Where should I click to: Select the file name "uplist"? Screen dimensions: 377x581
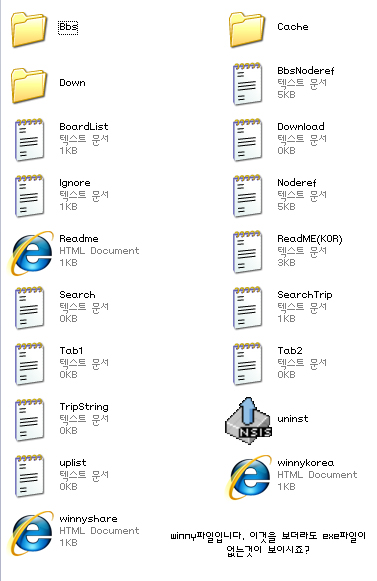73,463
